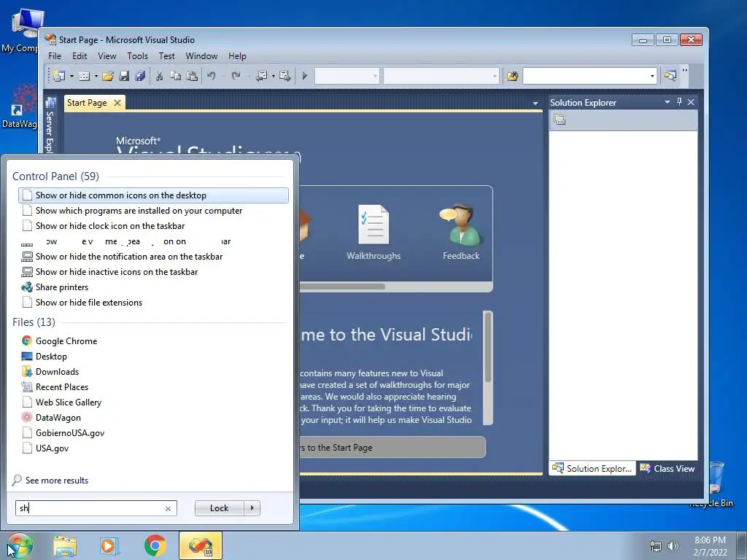Click the Open File folder icon
This screenshot has width=747, height=560.
108,76
